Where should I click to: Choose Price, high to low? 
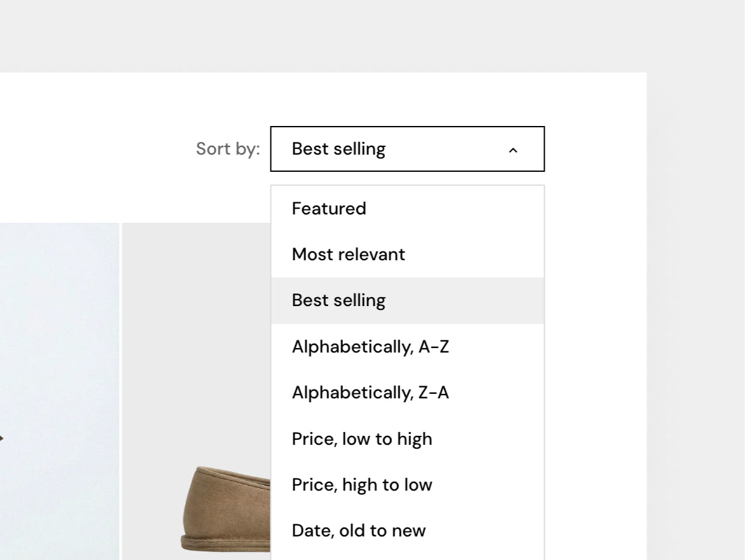[x=407, y=485]
